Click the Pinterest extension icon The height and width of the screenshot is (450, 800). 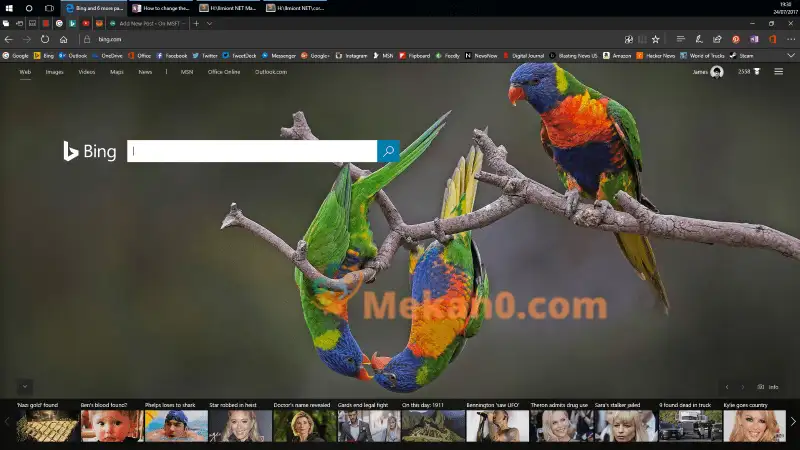736,39
